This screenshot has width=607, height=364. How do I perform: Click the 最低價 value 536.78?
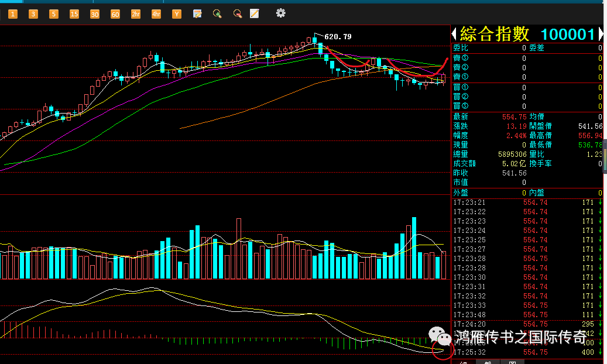(591, 145)
